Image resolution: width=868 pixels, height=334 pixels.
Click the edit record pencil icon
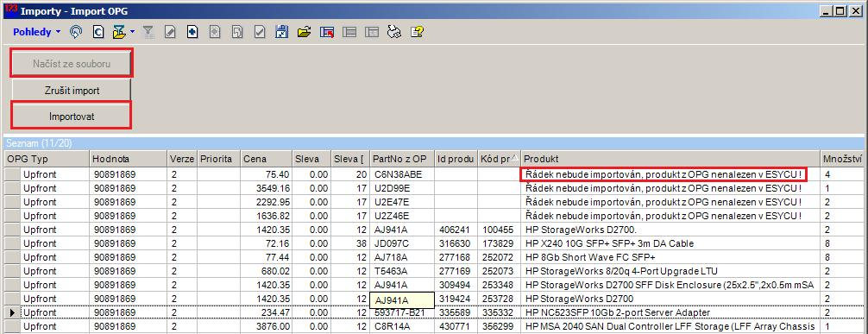[171, 32]
